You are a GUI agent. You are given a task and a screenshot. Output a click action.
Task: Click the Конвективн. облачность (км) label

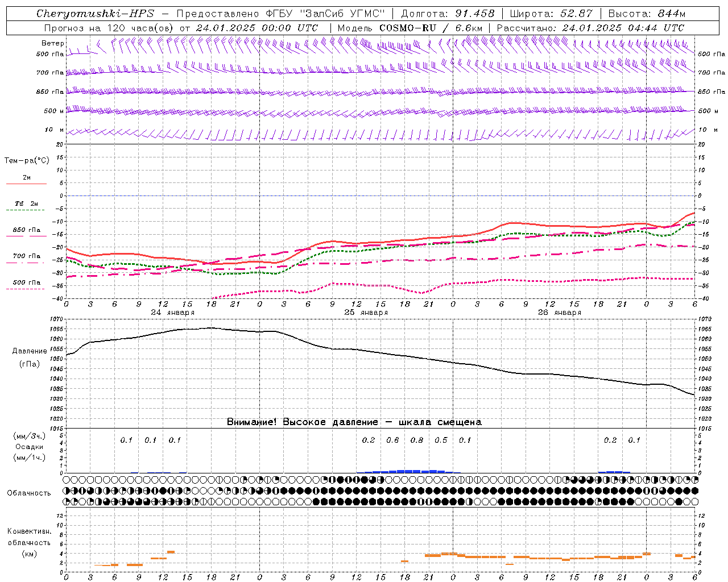(x=29, y=542)
